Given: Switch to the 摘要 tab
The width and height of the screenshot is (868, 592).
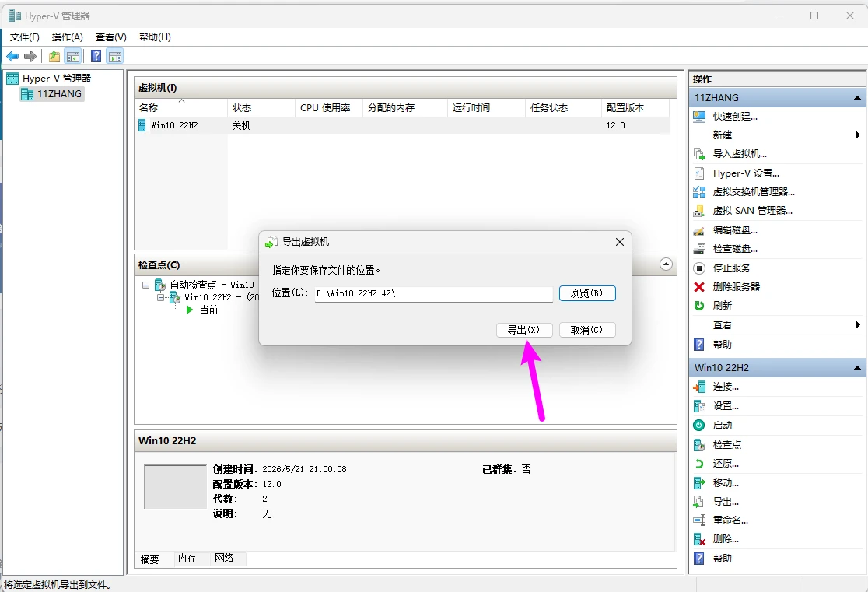Looking at the screenshot, I should [x=149, y=559].
